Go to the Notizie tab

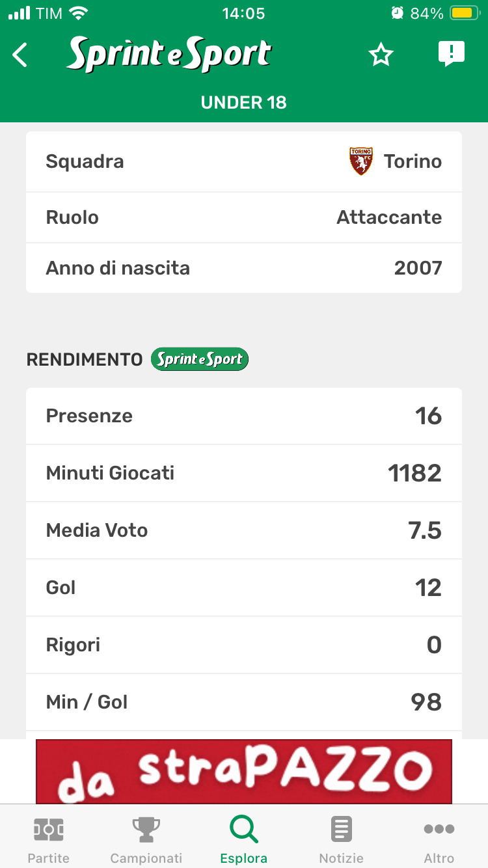click(x=342, y=839)
